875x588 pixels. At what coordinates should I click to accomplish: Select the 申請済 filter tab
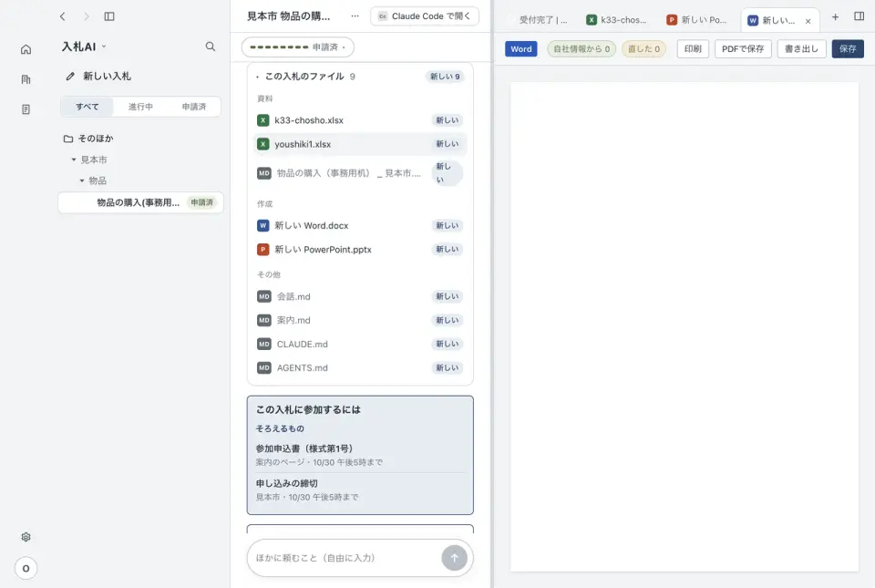pos(193,107)
